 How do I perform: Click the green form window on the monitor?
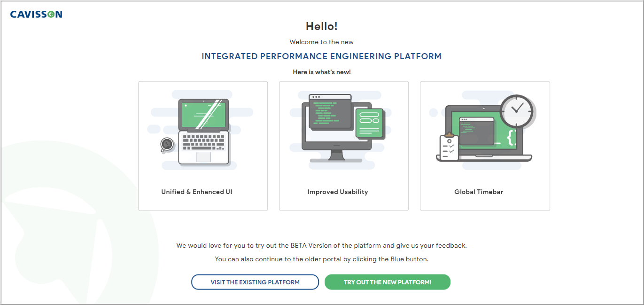point(370,123)
